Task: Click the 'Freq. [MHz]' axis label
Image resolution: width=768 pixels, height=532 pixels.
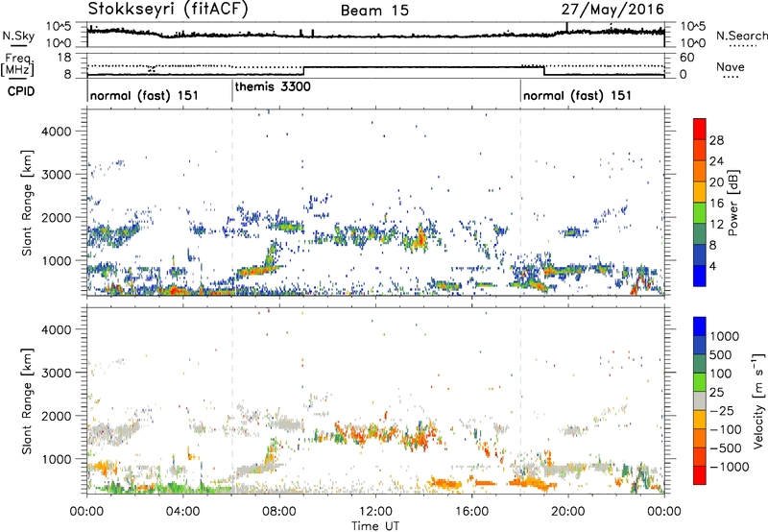Action: pos(17,64)
